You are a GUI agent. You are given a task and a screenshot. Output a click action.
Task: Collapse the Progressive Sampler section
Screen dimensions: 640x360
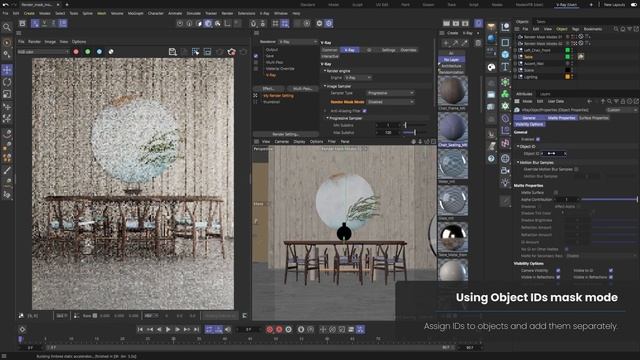(x=327, y=118)
